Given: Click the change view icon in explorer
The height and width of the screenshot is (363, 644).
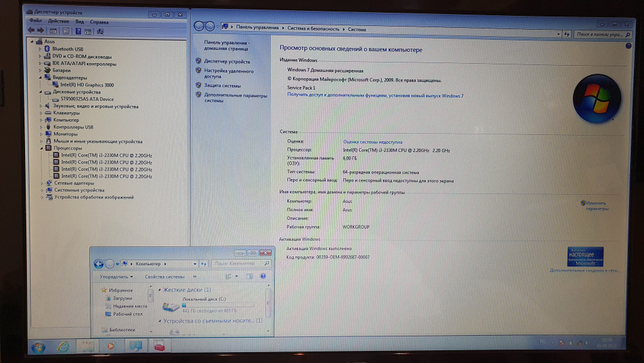Looking at the screenshot, I should pyautogui.click(x=229, y=277).
